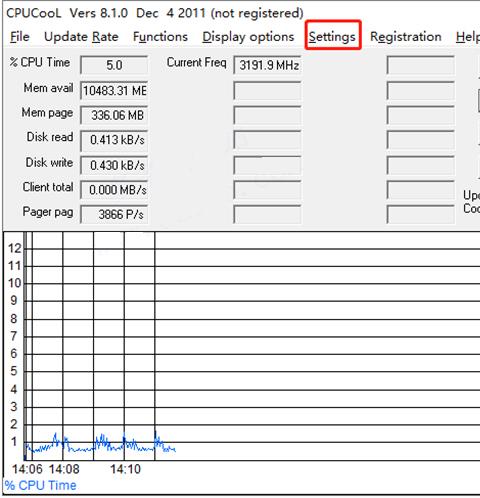
Task: Click the 14:06 time label on graph
Action: pos(27,469)
